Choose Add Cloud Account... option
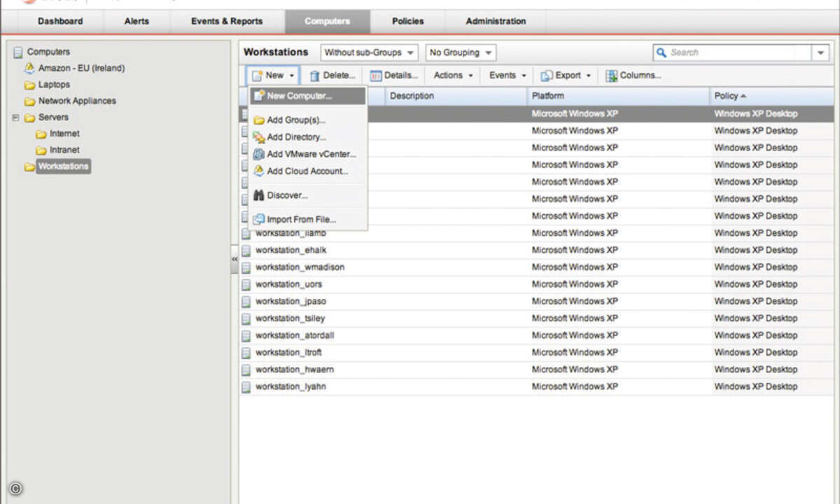This screenshot has height=504, width=840. point(308,171)
